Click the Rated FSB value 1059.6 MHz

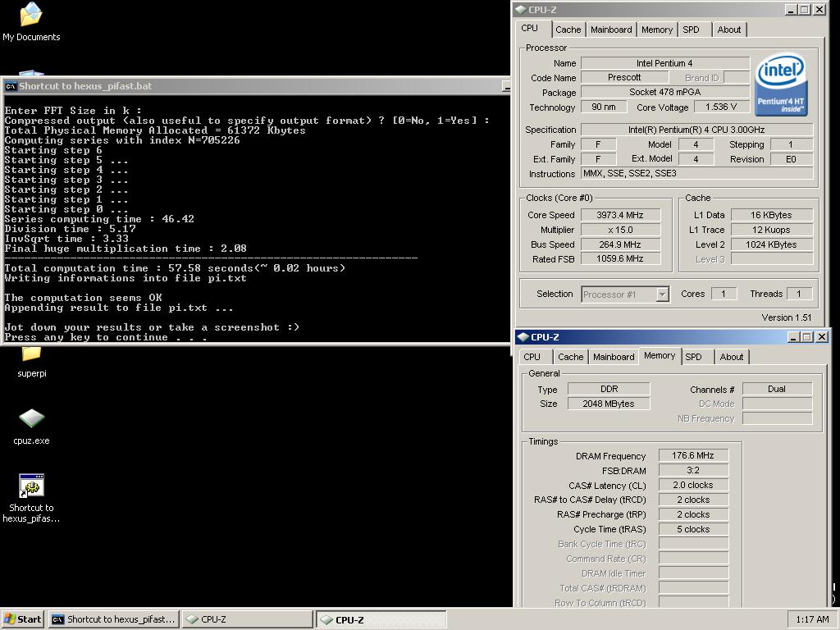(x=620, y=258)
